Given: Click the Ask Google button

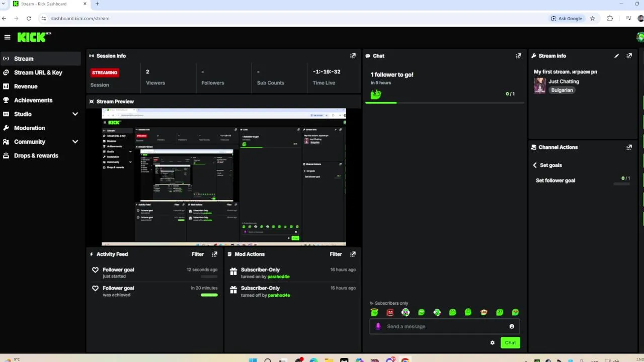Looking at the screenshot, I should coord(567,19).
